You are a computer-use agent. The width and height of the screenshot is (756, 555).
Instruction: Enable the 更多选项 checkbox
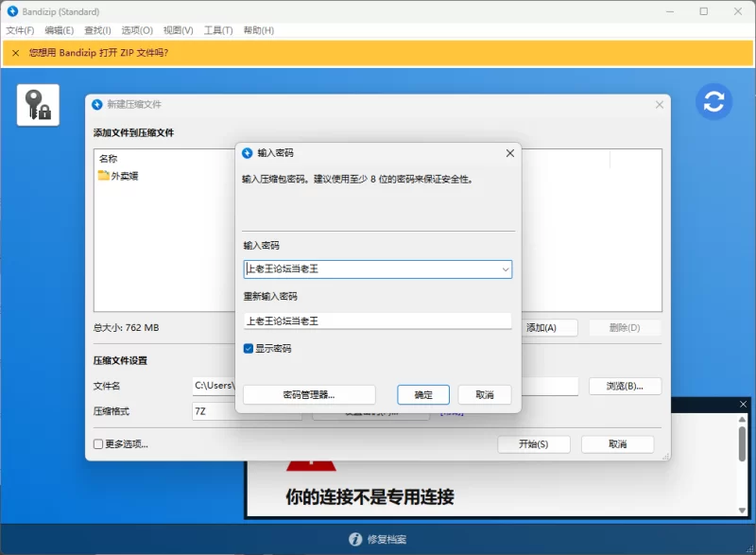(98, 444)
